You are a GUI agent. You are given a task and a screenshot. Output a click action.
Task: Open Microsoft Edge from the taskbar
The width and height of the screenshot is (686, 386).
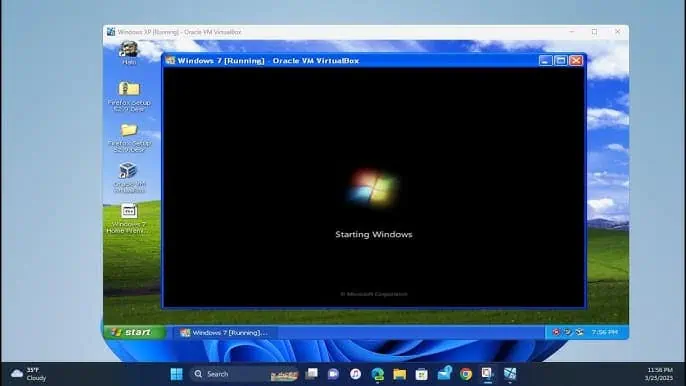(x=378, y=374)
